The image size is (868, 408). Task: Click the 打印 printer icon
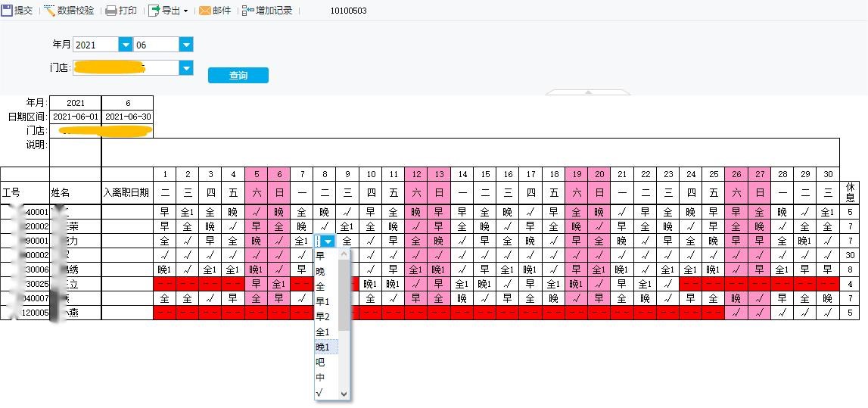[x=110, y=11]
